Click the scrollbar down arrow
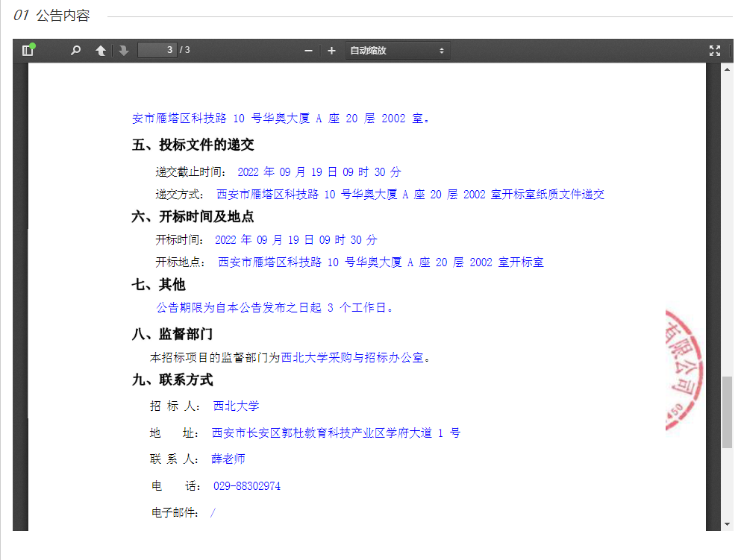This screenshot has width=741, height=560. pos(727,524)
